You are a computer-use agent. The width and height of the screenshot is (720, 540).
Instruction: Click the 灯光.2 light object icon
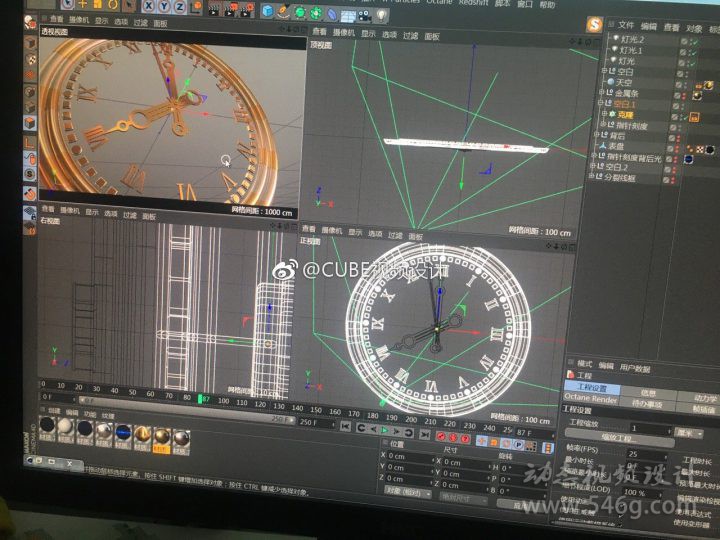tap(613, 40)
